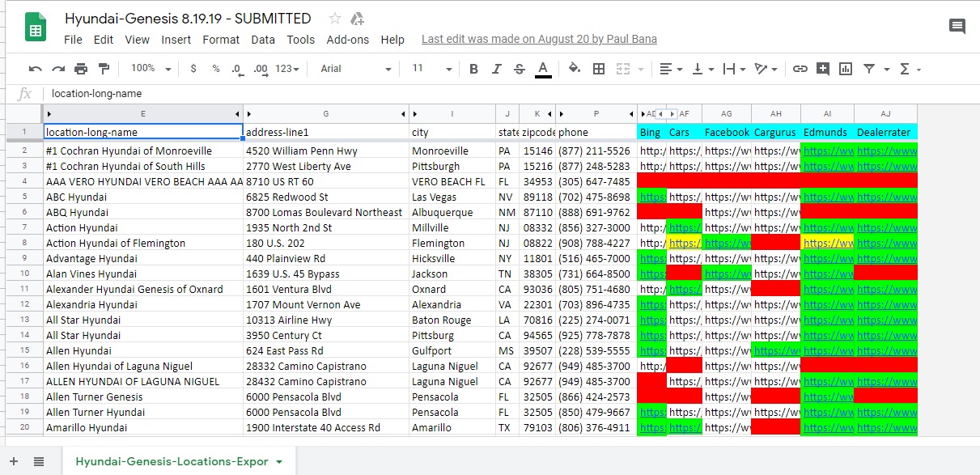Image resolution: width=980 pixels, height=475 pixels.
Task: Open the File menu
Action: (x=73, y=39)
